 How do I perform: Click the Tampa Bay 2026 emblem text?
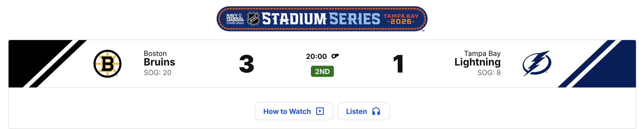pos(401,19)
